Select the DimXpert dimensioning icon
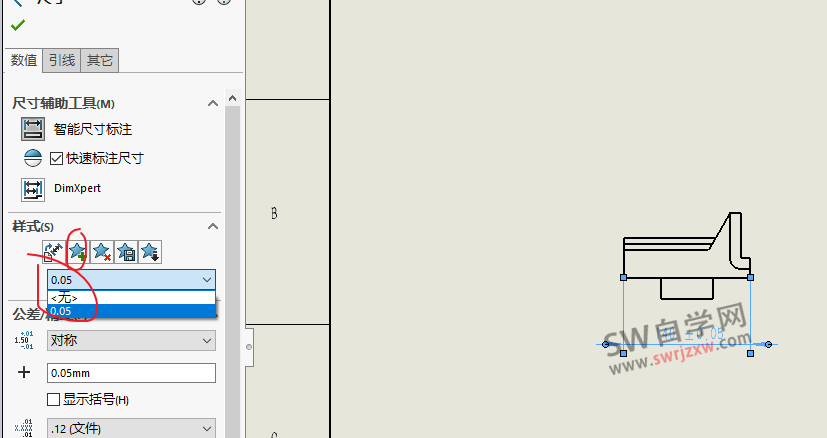This screenshot has height=438, width=827. point(33,189)
